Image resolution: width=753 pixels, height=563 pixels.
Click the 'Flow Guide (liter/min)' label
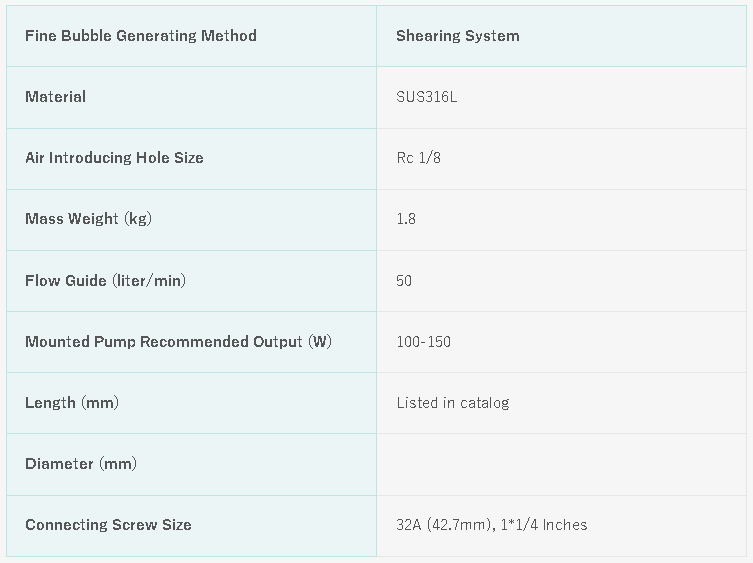[x=105, y=280]
